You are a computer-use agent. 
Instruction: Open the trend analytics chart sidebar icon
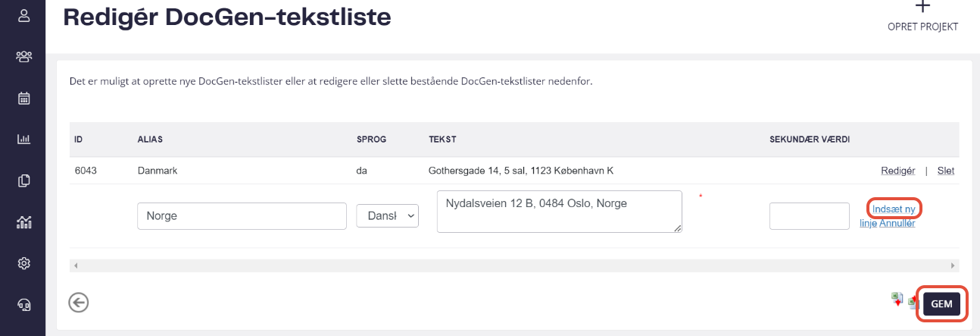[23, 222]
